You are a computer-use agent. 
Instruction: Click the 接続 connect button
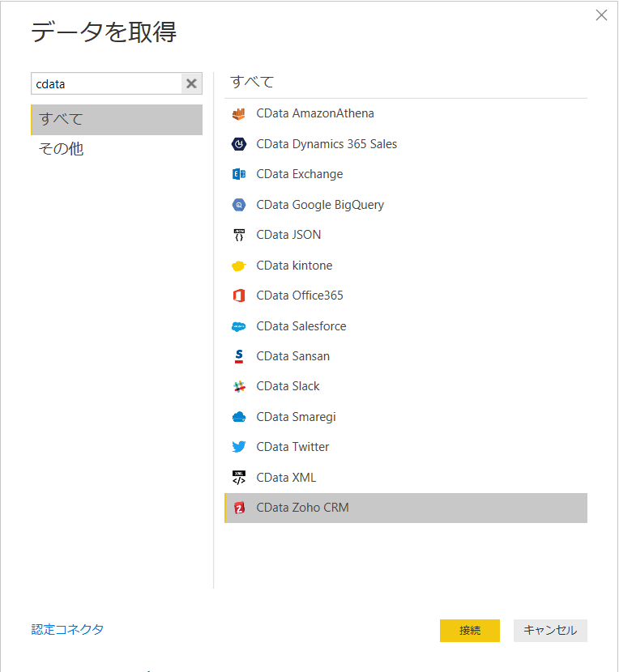[x=470, y=631]
